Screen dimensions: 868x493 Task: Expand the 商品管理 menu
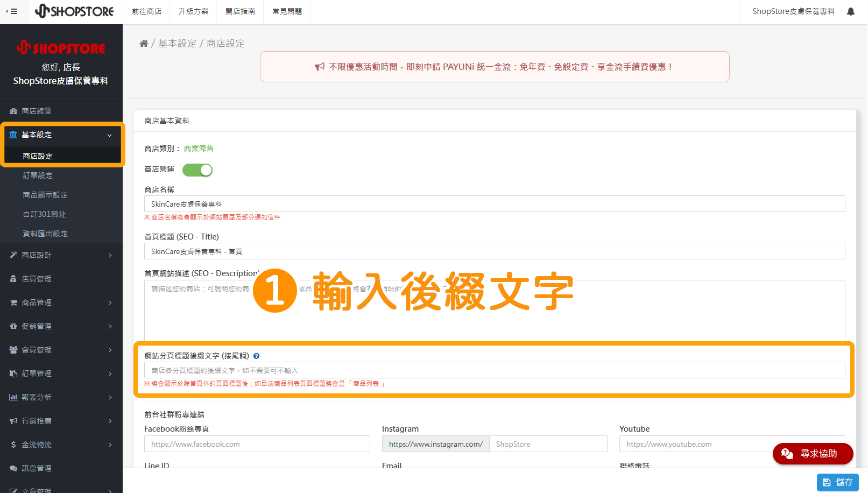[110, 302]
